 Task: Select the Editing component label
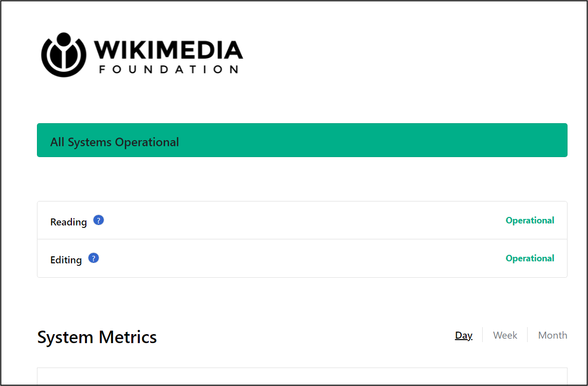click(x=66, y=260)
